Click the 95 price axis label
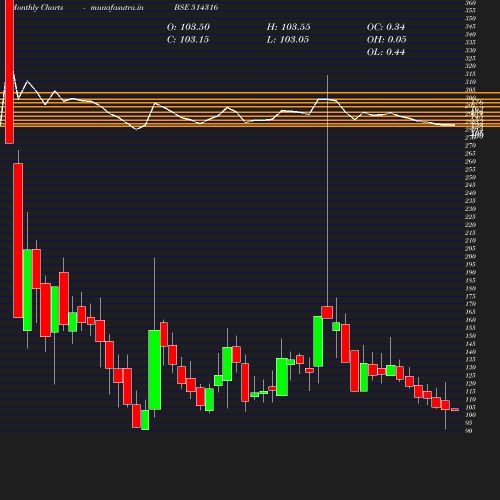Image resolution: width=500 pixels, height=500 pixels. coord(469,423)
